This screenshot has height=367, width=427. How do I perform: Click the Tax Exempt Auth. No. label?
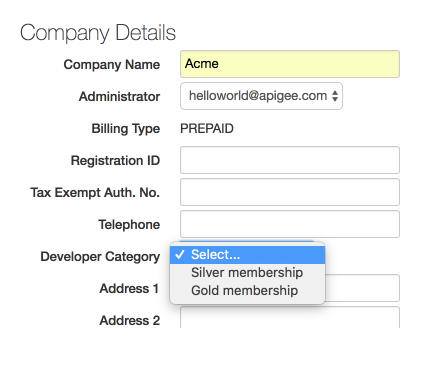pyautogui.click(x=95, y=193)
